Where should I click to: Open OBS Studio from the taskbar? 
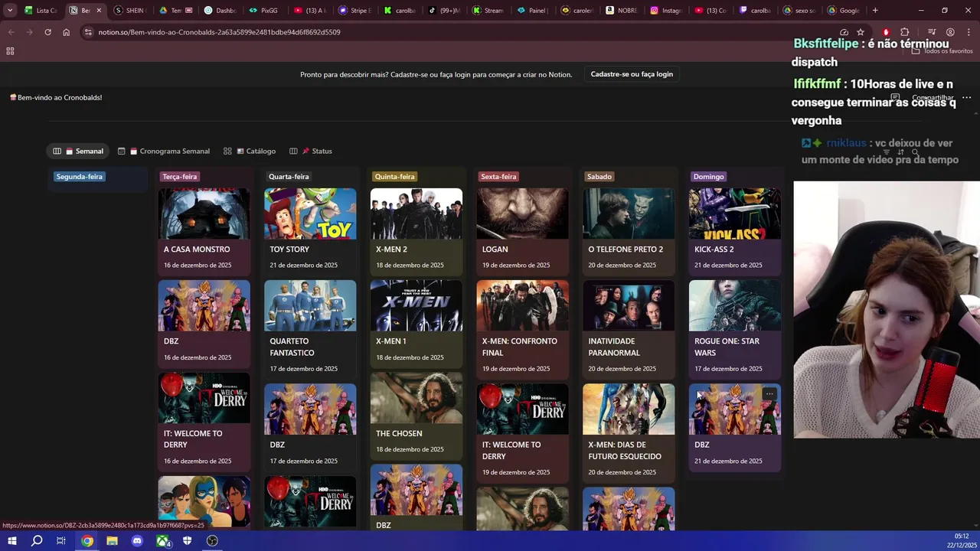[x=212, y=541]
